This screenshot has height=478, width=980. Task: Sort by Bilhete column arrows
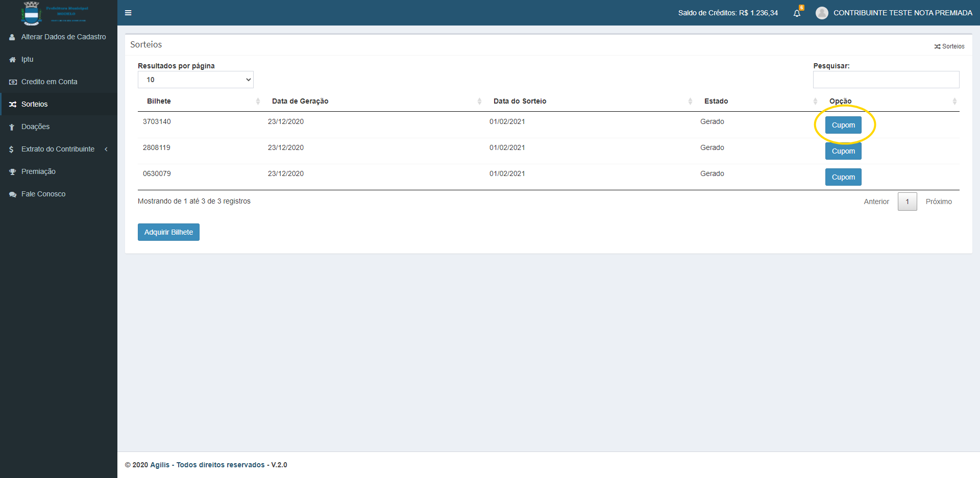click(x=258, y=101)
